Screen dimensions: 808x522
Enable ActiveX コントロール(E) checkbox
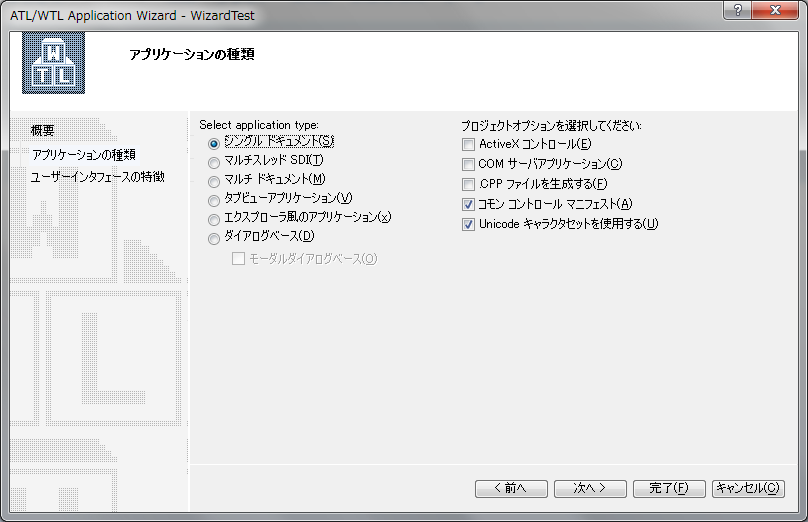(468, 144)
